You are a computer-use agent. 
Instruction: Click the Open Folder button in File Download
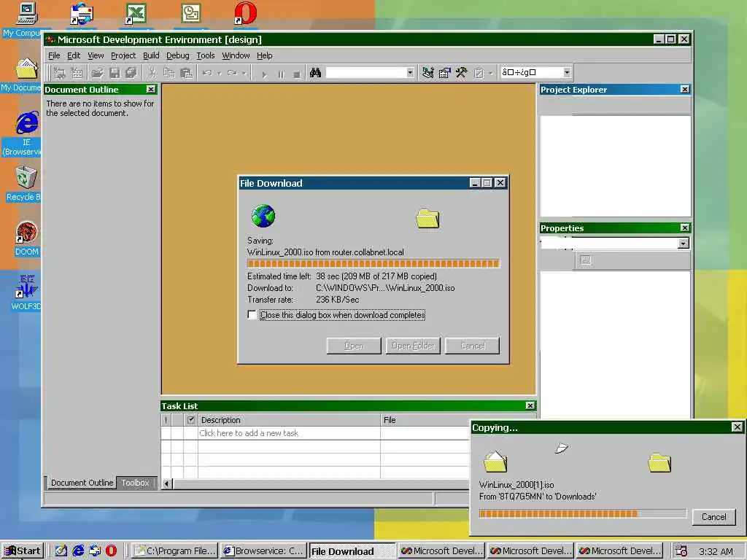[x=413, y=346]
